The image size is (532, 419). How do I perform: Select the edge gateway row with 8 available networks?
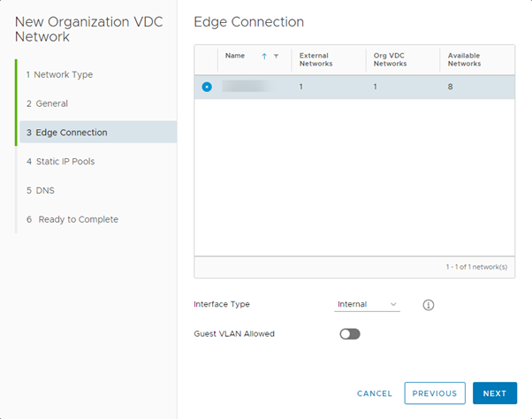(353, 87)
